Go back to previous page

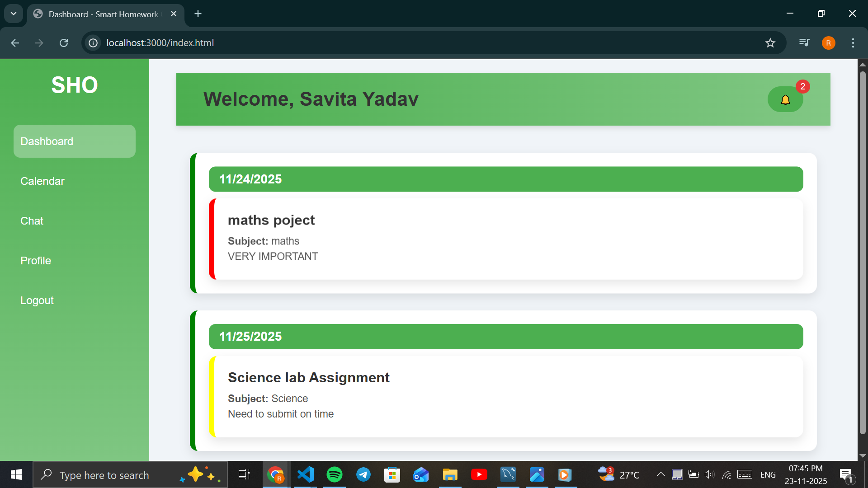tap(15, 43)
